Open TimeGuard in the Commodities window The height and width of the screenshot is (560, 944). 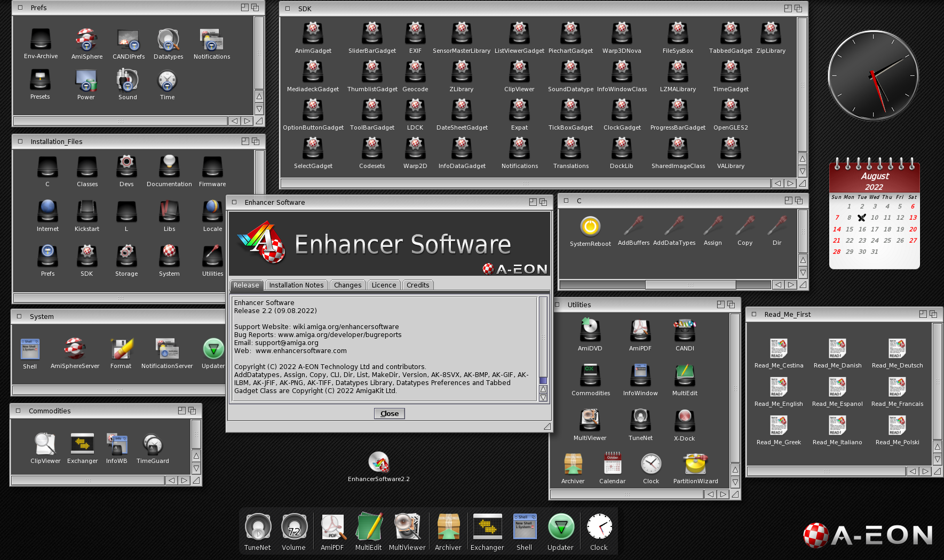(153, 445)
